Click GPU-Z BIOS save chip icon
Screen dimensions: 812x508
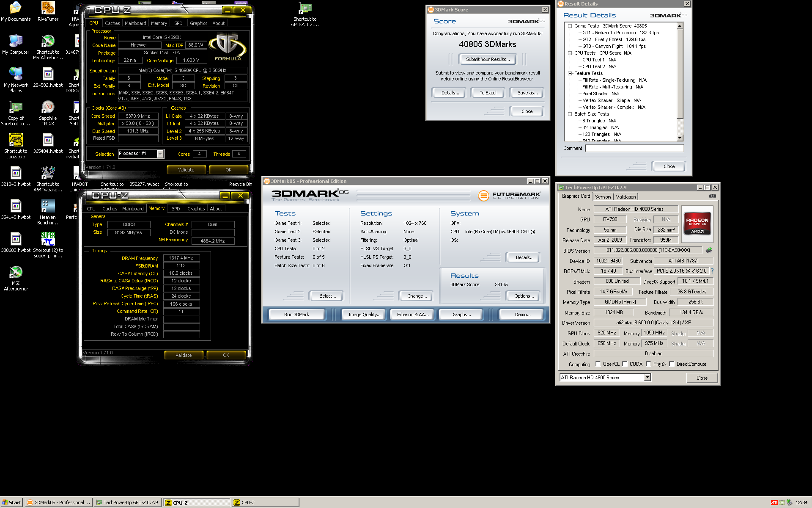[709, 250]
